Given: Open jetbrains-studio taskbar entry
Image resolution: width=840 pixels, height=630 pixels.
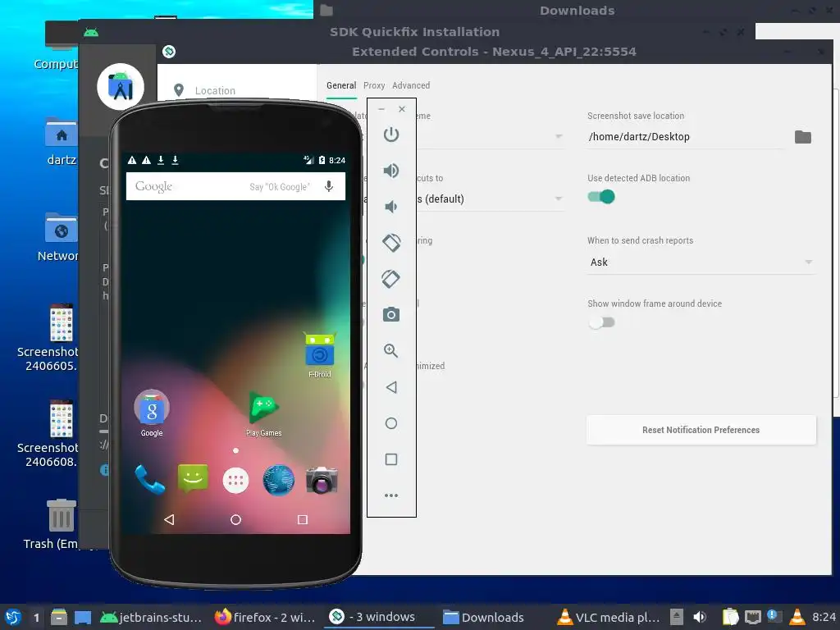Looking at the screenshot, I should point(151,617).
